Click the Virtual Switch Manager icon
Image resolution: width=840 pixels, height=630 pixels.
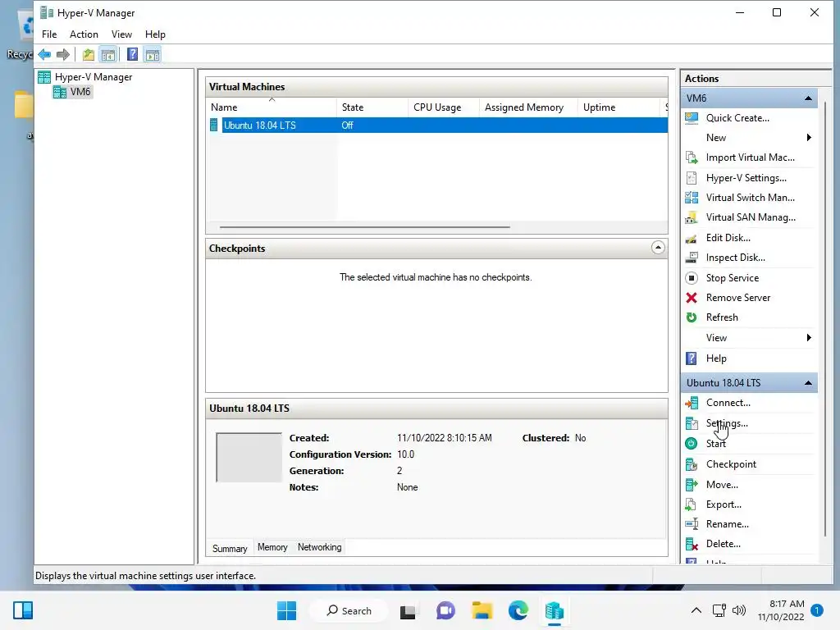[x=692, y=198]
